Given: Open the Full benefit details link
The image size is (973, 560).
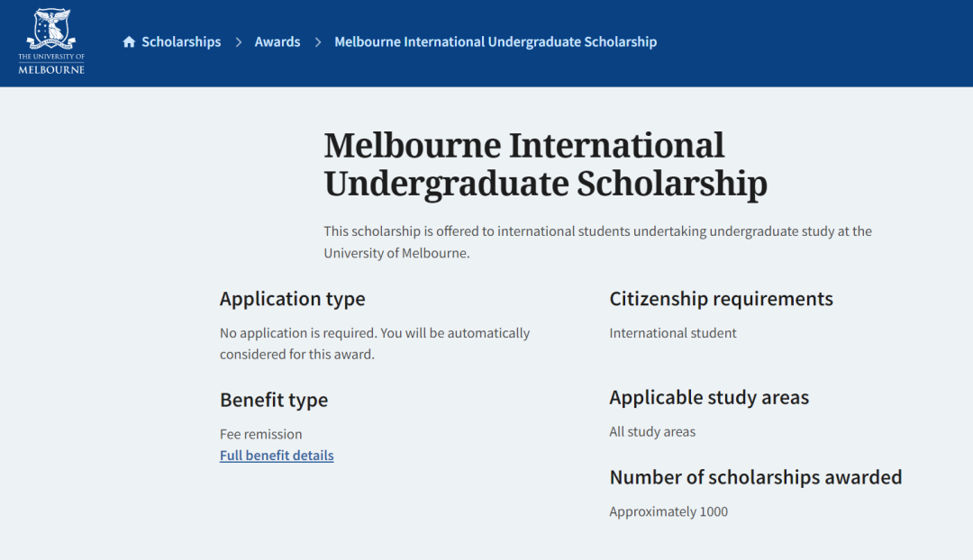Looking at the screenshot, I should (x=277, y=456).
